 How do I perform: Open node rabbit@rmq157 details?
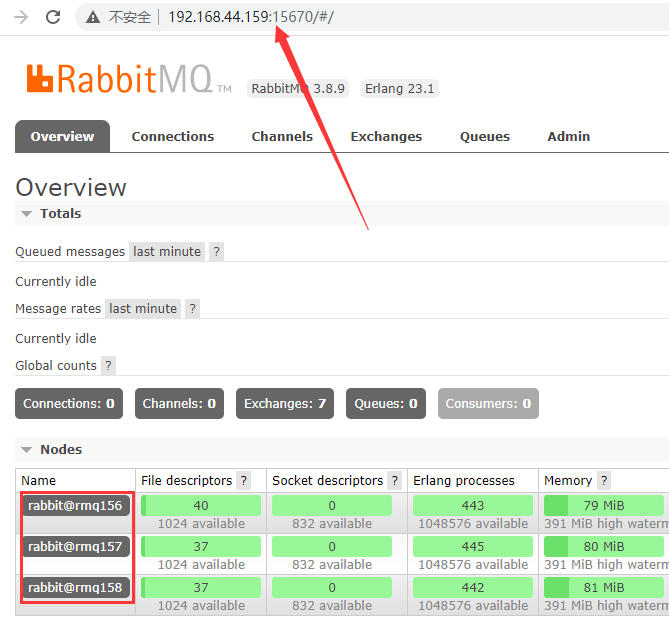tap(76, 546)
